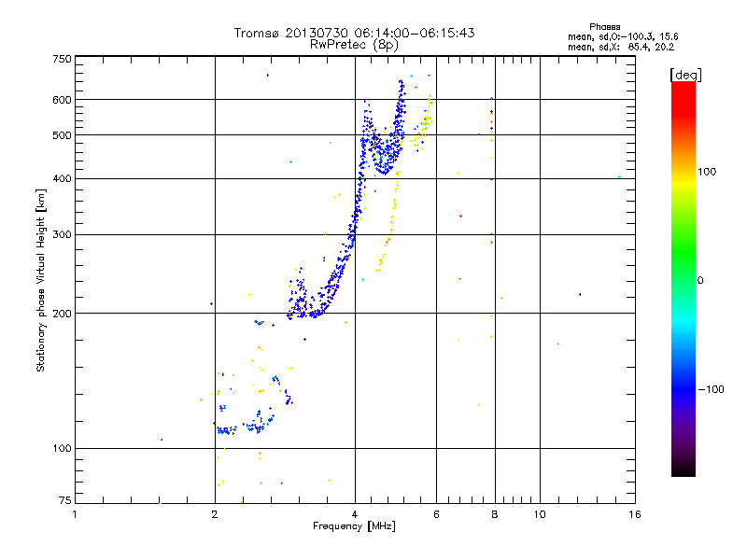
Task: Click the '10' x-axis tick label
Action: (540, 514)
